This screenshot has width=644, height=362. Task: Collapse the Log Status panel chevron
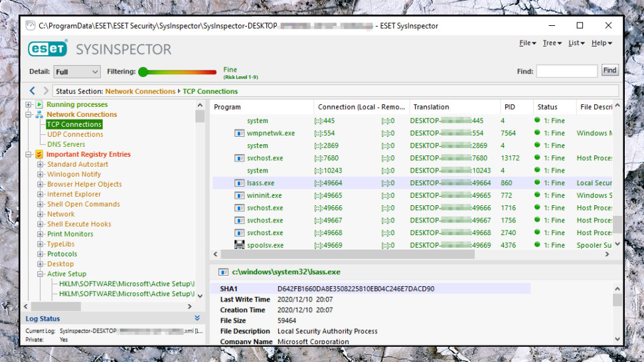tap(197, 318)
